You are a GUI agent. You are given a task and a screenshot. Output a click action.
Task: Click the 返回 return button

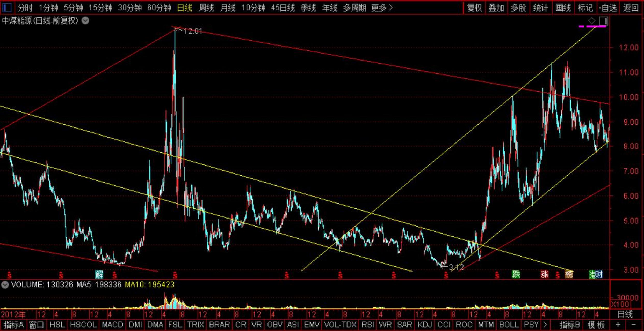pos(631,8)
